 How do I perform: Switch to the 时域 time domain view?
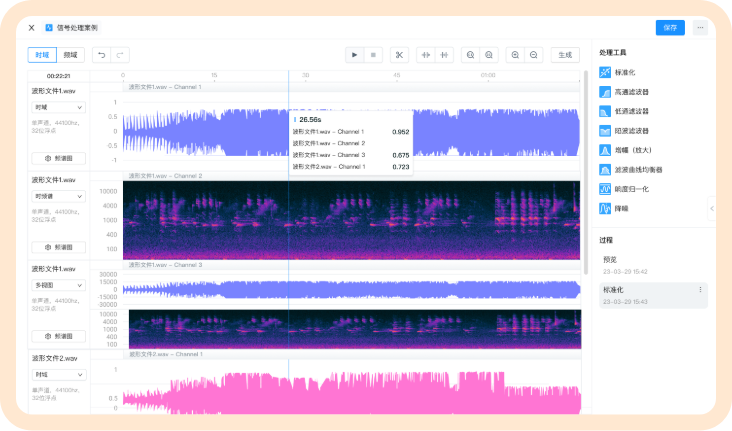pos(41,55)
